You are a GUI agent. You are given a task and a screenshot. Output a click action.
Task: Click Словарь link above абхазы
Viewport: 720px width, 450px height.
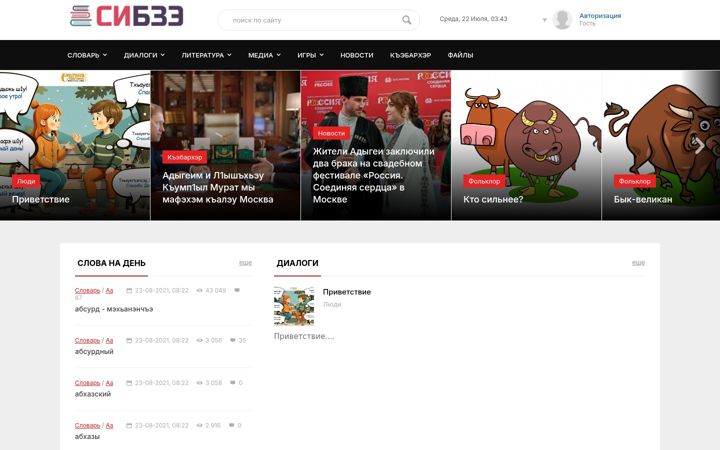pyautogui.click(x=87, y=426)
